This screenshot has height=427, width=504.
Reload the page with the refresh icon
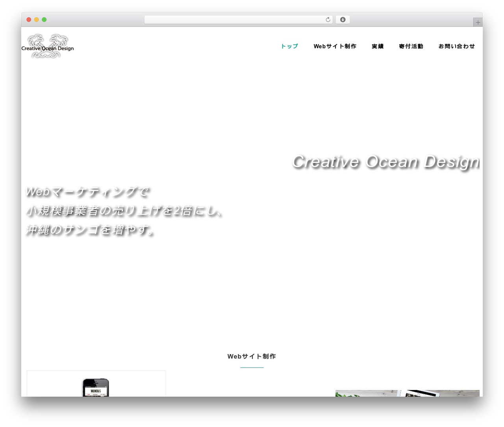pyautogui.click(x=328, y=20)
